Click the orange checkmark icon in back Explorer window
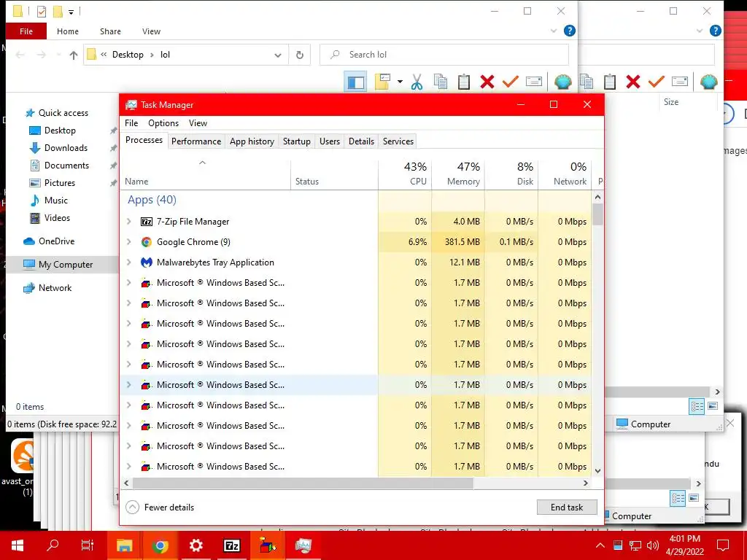This screenshot has width=747, height=560. pos(656,82)
